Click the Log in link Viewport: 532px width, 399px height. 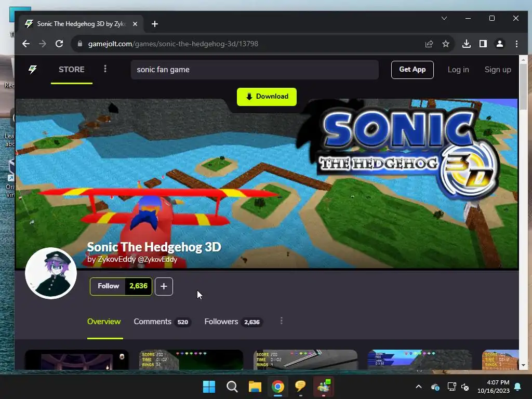click(458, 70)
